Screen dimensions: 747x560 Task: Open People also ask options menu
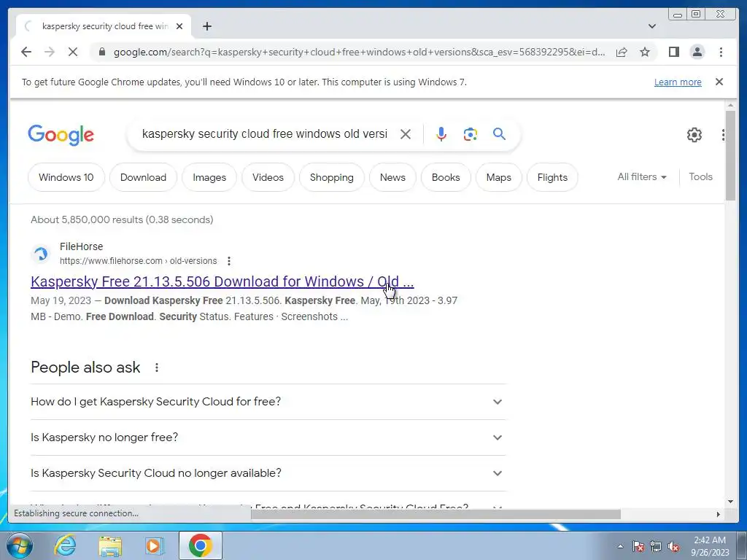pyautogui.click(x=157, y=367)
